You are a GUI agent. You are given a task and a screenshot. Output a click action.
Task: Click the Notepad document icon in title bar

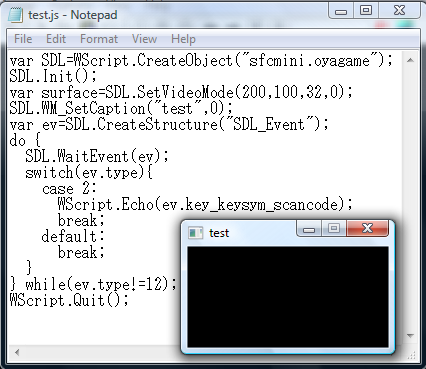click(x=15, y=15)
